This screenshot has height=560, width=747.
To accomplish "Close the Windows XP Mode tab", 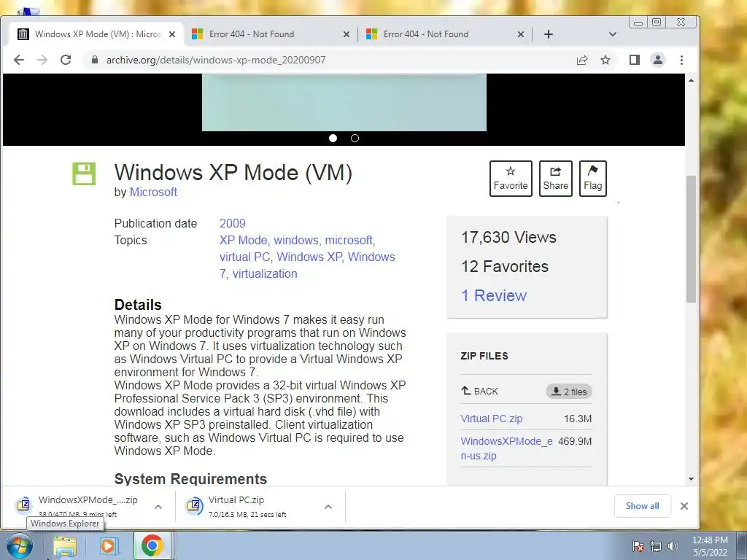I will (x=172, y=34).
